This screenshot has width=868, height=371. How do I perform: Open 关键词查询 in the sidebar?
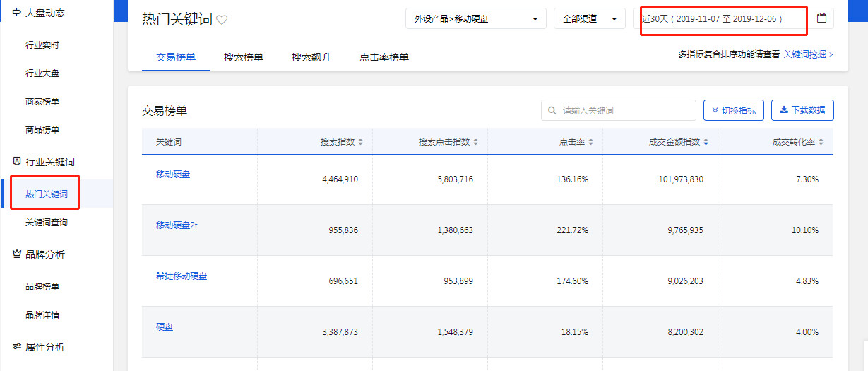[47, 223]
